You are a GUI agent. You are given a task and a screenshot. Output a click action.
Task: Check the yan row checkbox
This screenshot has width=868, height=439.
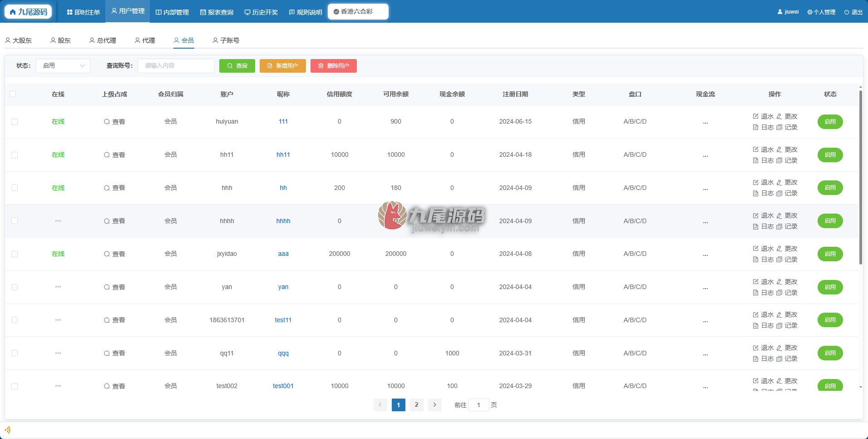15,287
